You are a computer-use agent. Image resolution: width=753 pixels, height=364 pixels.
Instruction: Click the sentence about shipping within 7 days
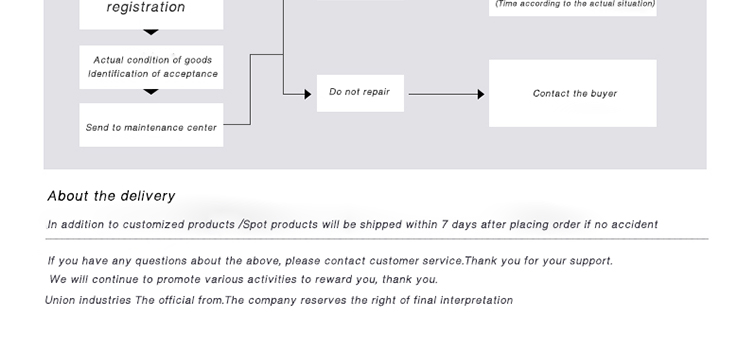coord(352,224)
